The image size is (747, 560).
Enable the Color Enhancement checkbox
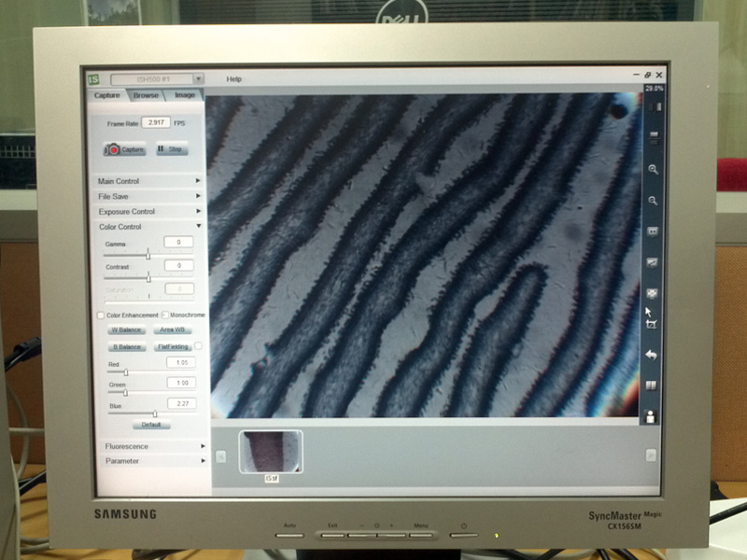point(102,315)
